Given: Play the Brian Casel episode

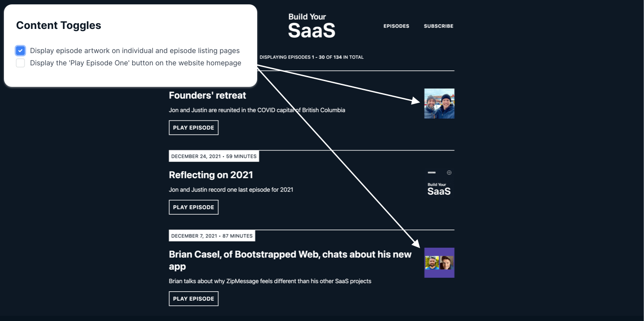Looking at the screenshot, I should (193, 299).
